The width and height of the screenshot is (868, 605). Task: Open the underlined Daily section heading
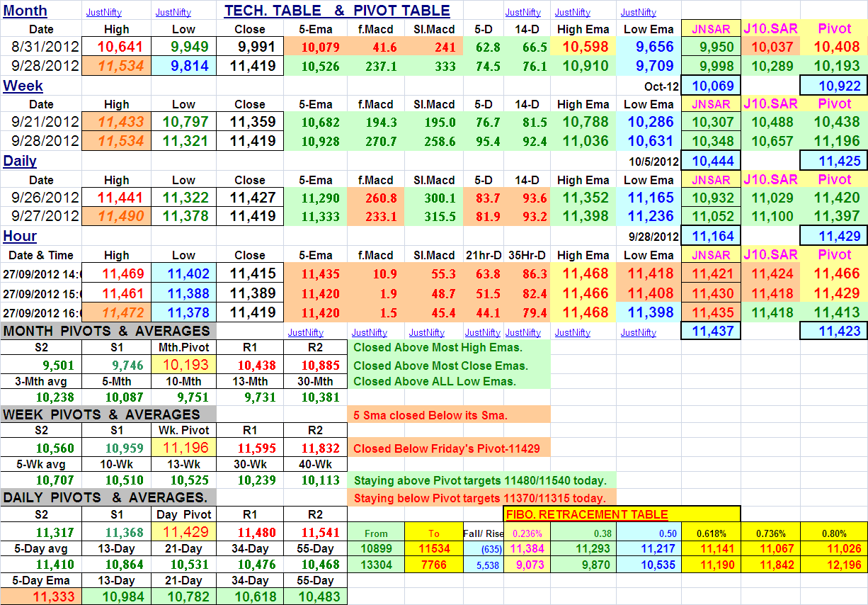20,161
